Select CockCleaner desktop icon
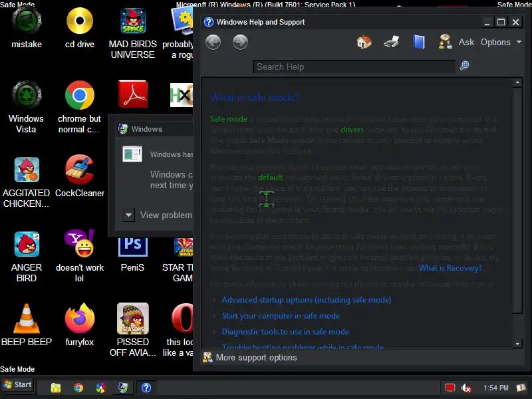The width and height of the screenshot is (532, 399). pos(80,176)
